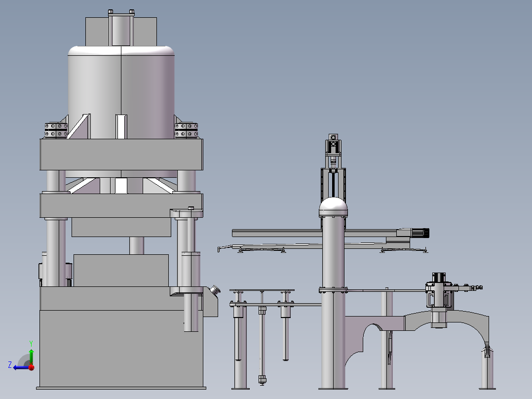
Task: Select the upper crossbeam of the press
Action: [121, 155]
